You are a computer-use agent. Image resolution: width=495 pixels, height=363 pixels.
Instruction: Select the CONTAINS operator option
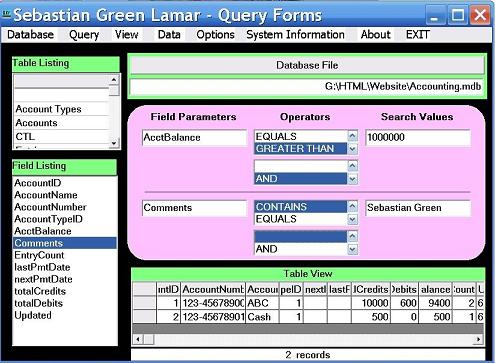coord(300,207)
